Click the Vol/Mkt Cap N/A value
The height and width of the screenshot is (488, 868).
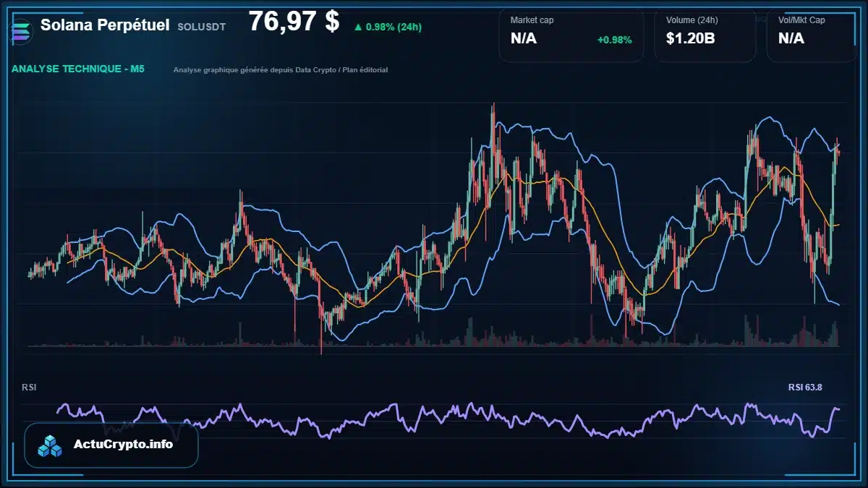pos(791,38)
